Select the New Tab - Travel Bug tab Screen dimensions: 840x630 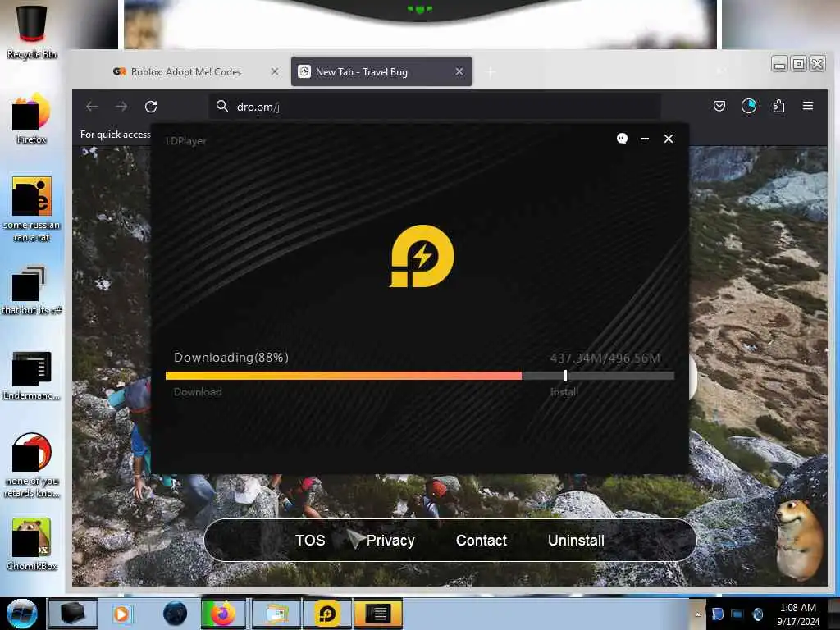(381, 72)
